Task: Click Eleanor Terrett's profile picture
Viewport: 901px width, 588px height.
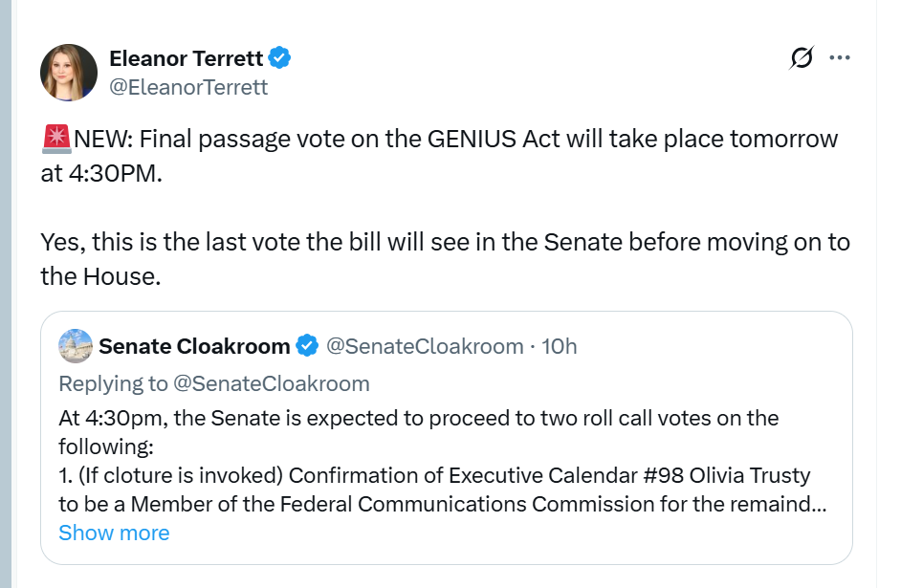Action: (x=69, y=73)
